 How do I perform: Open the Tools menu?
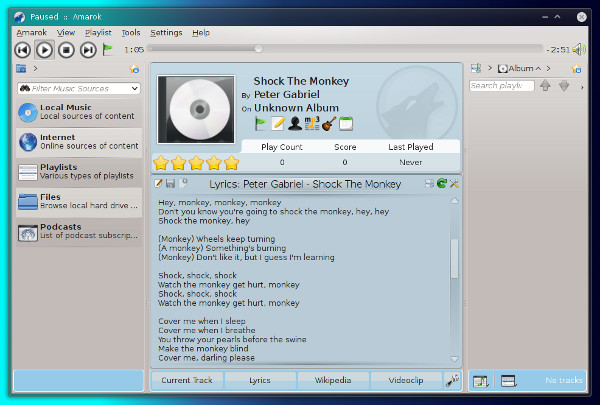tap(131, 32)
